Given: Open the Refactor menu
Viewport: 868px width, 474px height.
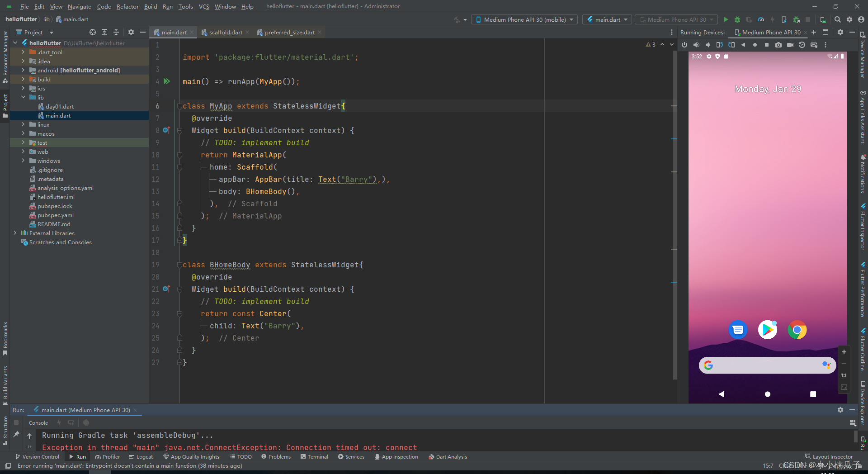Looking at the screenshot, I should [x=127, y=6].
